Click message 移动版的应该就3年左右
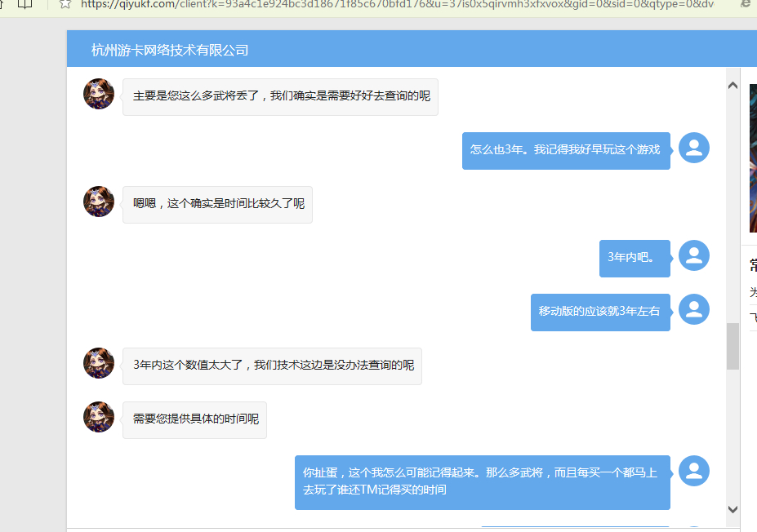757x532 pixels. (x=600, y=312)
